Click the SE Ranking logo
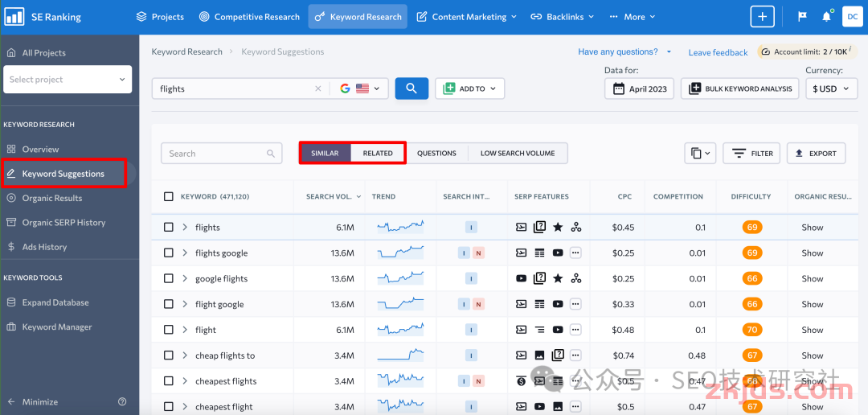This screenshot has width=868, height=415. point(43,17)
